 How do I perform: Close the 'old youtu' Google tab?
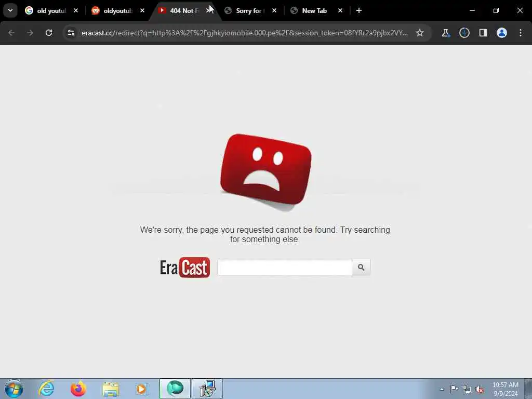(x=76, y=10)
